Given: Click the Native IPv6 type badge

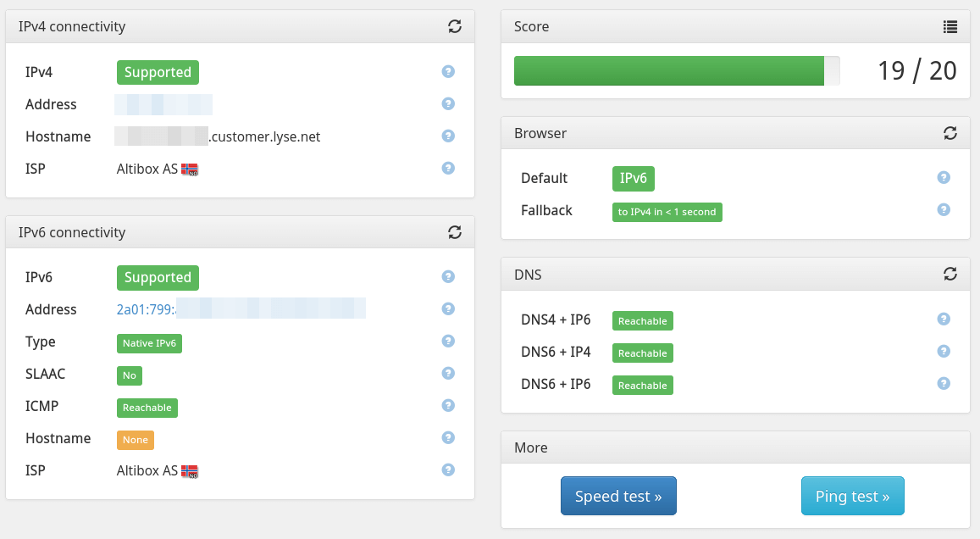Looking at the screenshot, I should click(x=149, y=343).
